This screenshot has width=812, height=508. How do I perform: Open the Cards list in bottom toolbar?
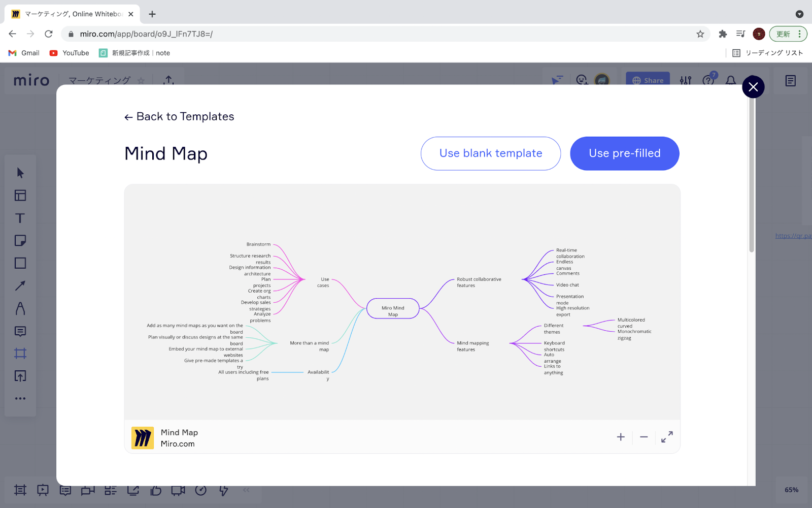point(111,490)
